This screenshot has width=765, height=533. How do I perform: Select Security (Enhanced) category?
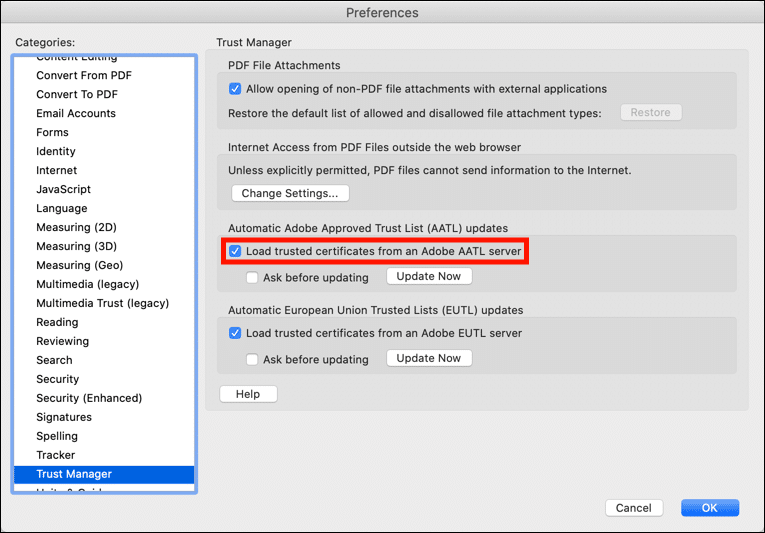coord(89,398)
